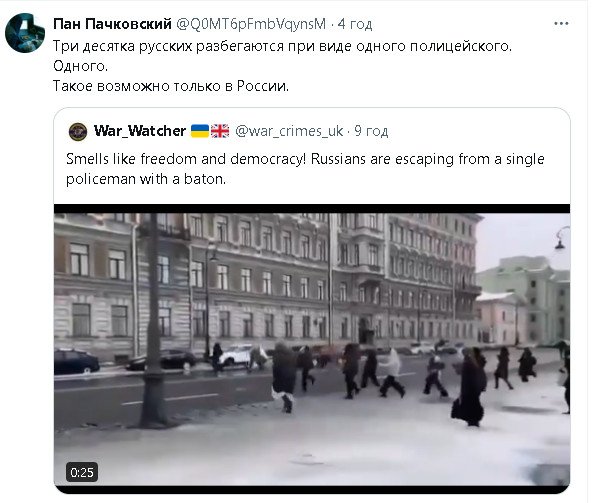Open the @war_crimes_uk handle
The height and width of the screenshot is (503, 593).
(x=289, y=131)
